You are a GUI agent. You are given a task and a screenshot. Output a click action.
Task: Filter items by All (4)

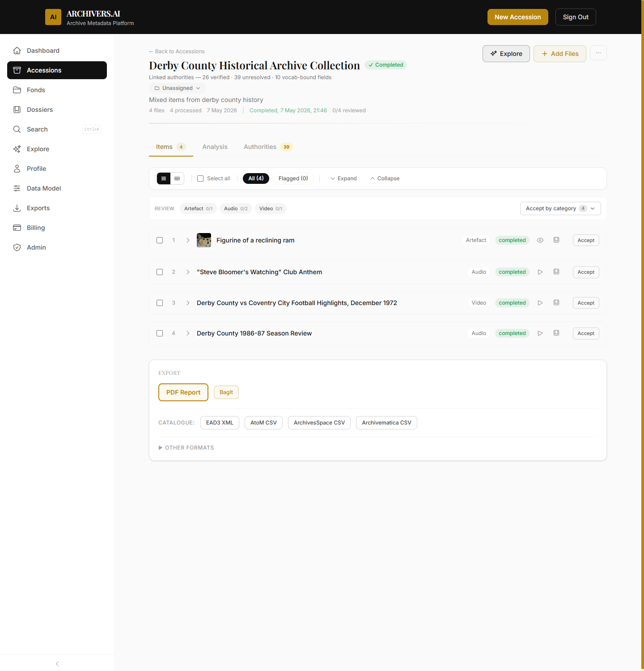[256, 178]
